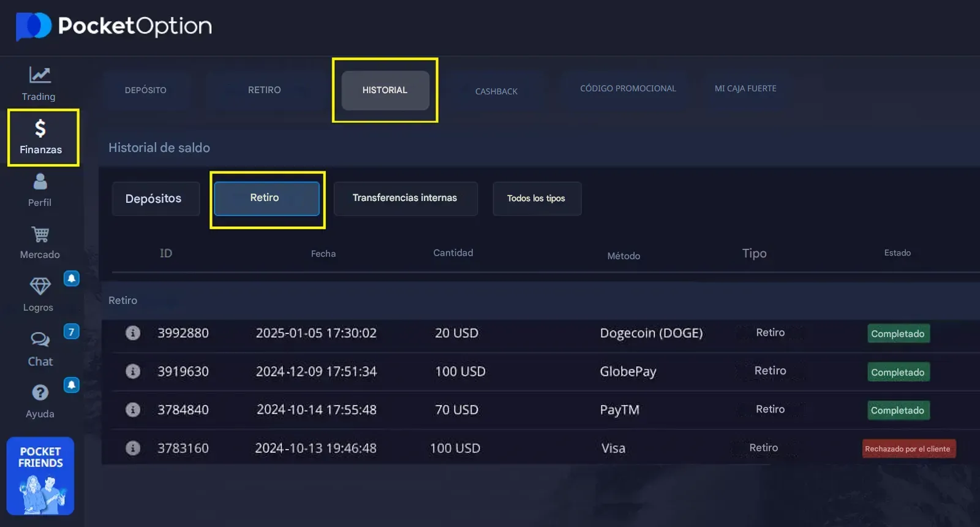Open Logros diamond icon
This screenshot has height=527, width=980.
coord(40,286)
